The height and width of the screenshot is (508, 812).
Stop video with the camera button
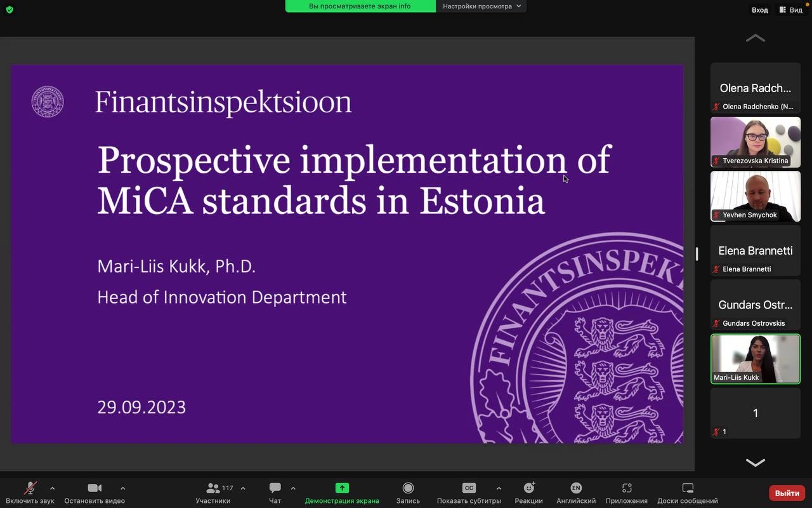[x=95, y=488]
